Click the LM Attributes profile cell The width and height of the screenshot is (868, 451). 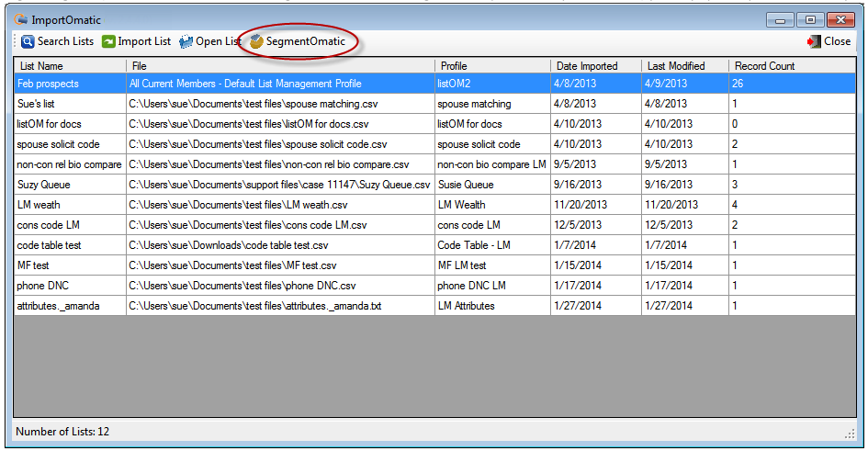click(x=492, y=306)
